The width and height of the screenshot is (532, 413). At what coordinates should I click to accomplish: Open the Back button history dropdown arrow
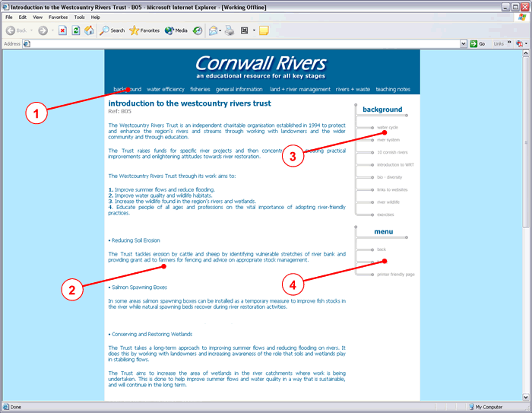coord(31,30)
